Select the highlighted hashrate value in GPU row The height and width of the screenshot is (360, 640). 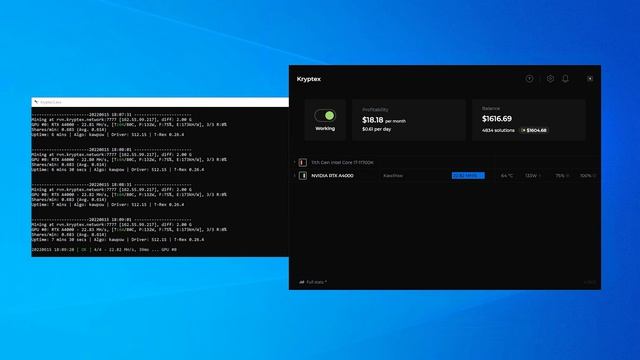[x=468, y=176]
